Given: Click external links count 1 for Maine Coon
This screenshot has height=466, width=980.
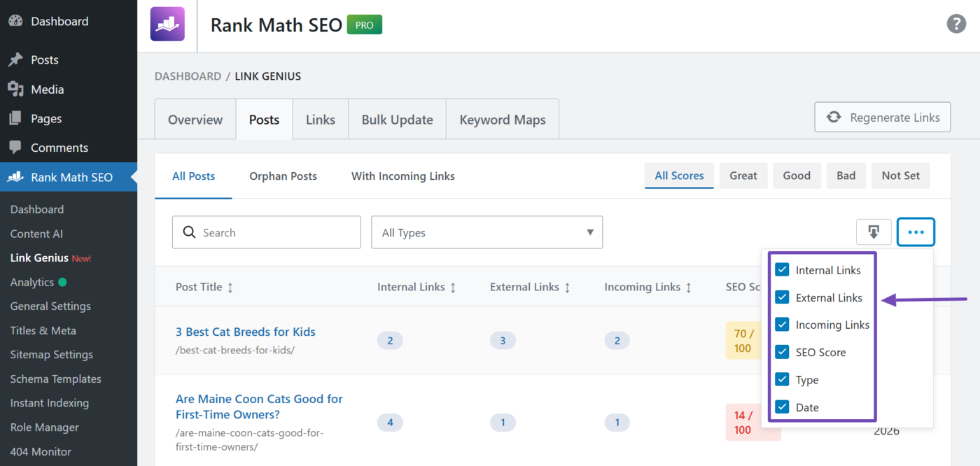Looking at the screenshot, I should (503, 423).
